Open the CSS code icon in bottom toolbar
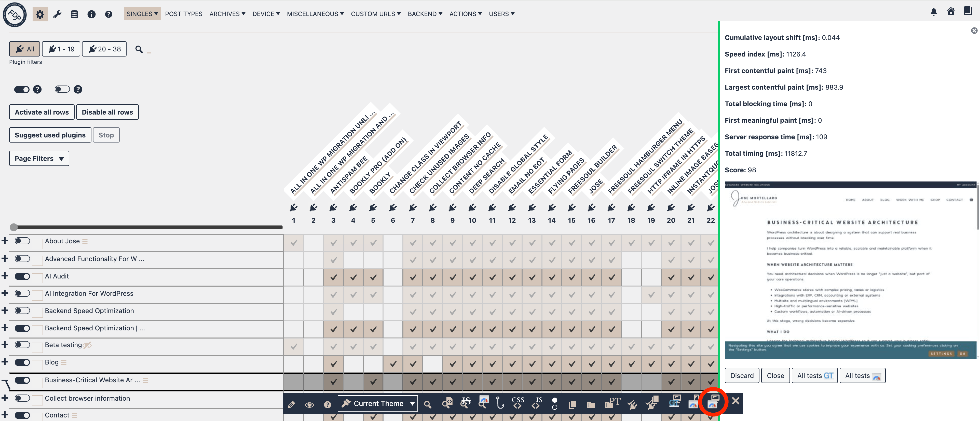The image size is (980, 421). pyautogui.click(x=518, y=403)
